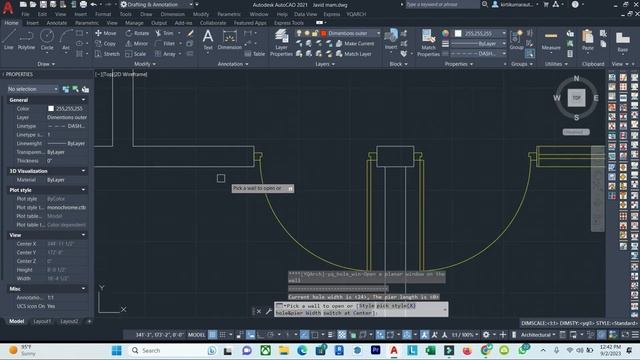
Task: Click the Make Current layer button
Action: coord(355,43)
